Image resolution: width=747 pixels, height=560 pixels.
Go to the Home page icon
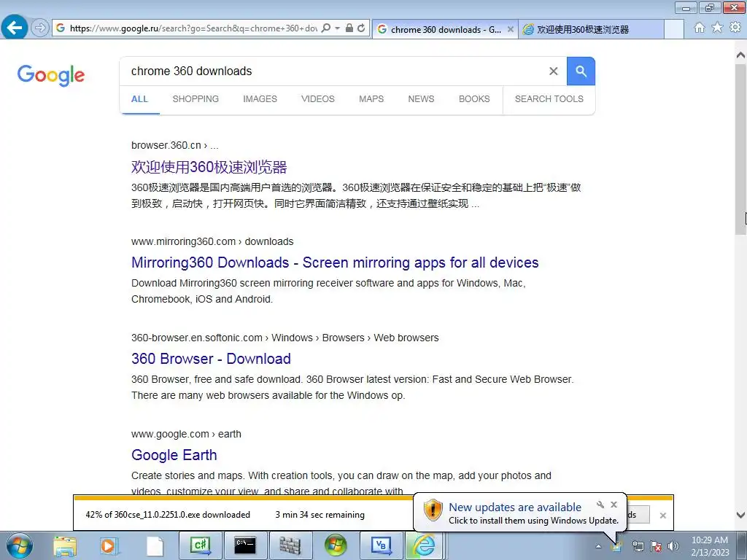[700, 28]
